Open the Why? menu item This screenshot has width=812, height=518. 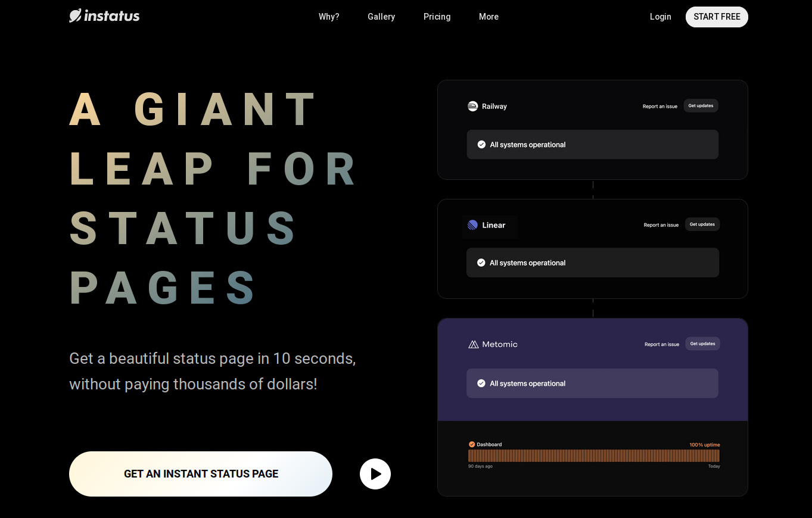coord(329,17)
